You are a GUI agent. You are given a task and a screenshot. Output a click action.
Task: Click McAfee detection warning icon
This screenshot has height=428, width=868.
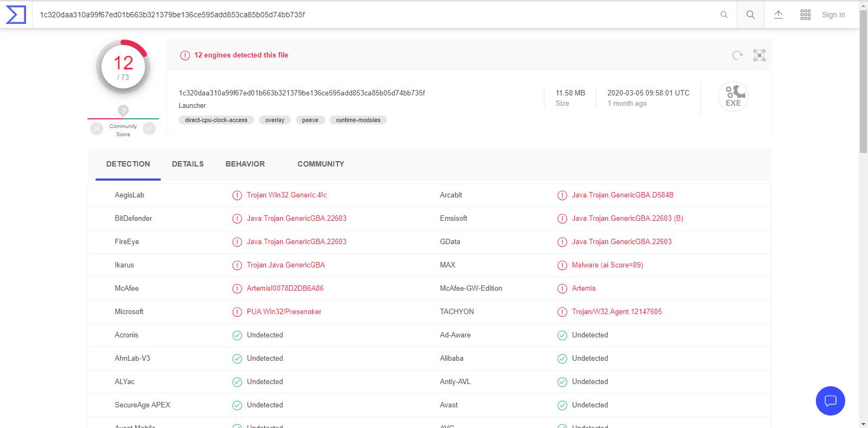[237, 289]
